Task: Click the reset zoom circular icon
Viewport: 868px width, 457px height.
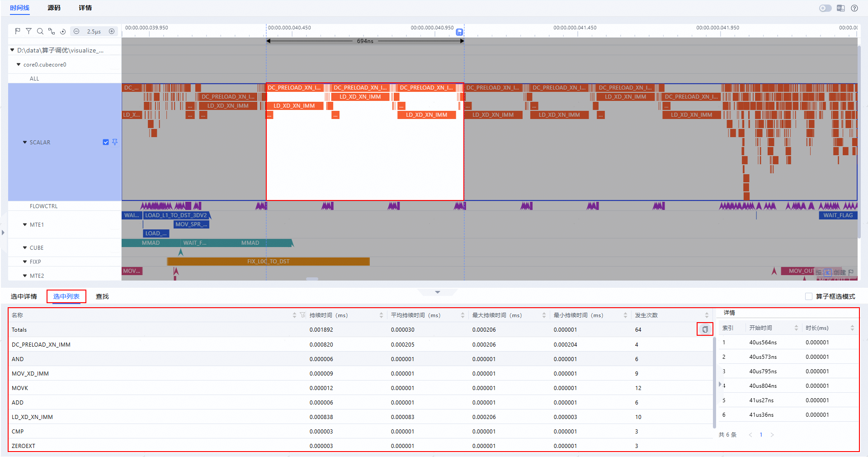Action: (63, 31)
